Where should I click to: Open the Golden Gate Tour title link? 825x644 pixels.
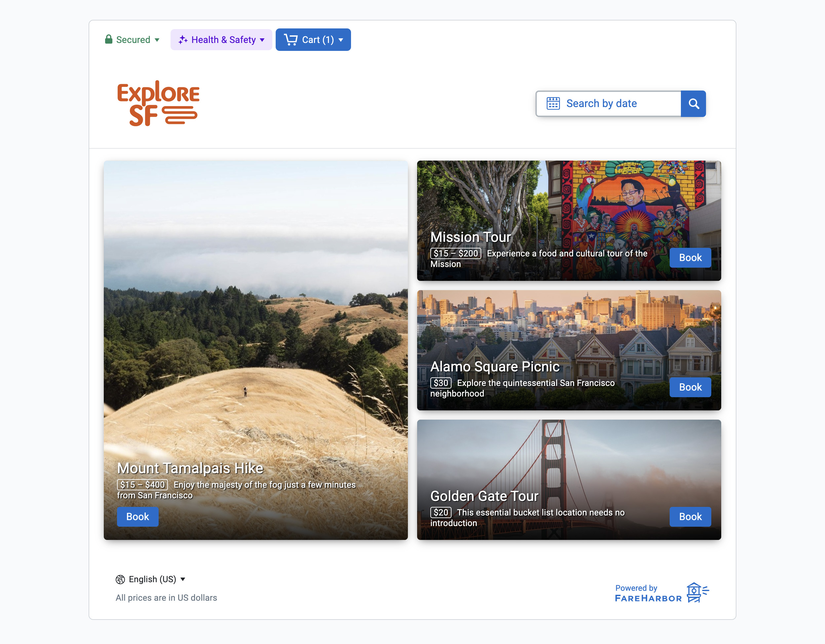click(484, 496)
